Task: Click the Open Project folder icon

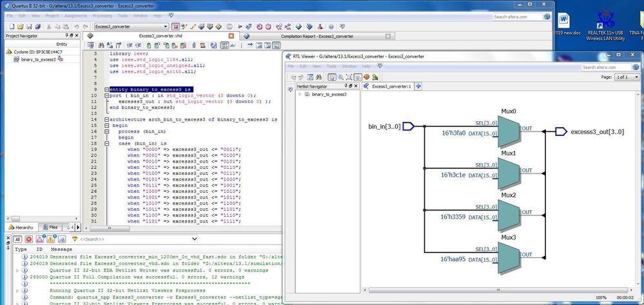Action: coord(20,26)
